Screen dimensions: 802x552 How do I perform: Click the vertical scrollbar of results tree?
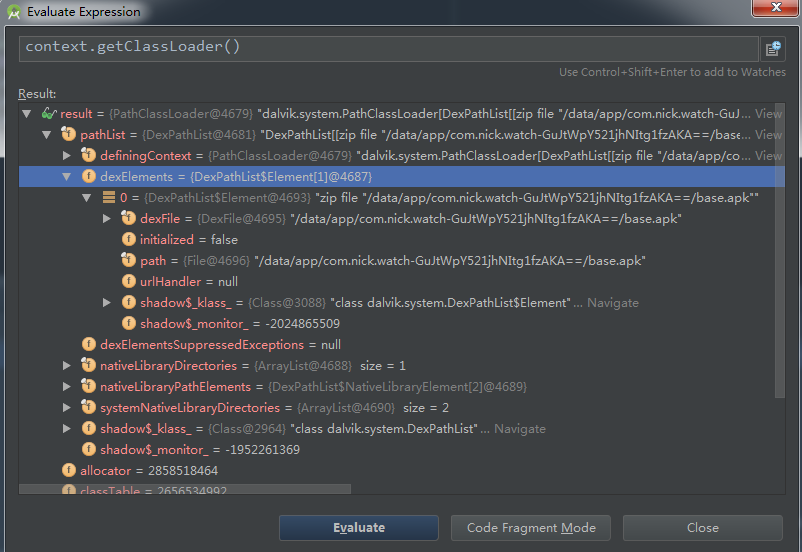pyautogui.click(x=780, y=250)
